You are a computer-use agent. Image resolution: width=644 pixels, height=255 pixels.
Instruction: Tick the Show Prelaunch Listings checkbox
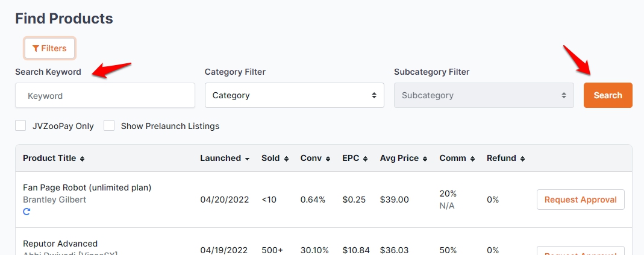click(109, 126)
